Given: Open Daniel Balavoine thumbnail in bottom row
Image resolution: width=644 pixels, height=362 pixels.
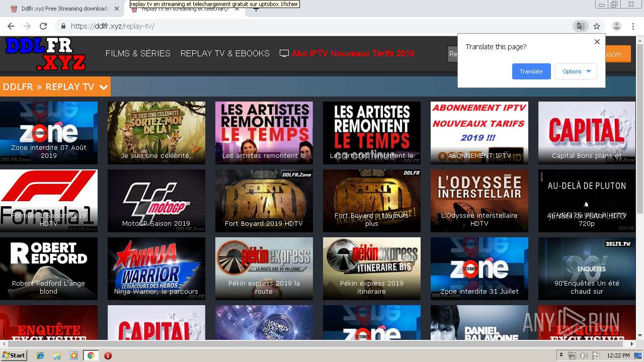Looking at the screenshot, I should (x=479, y=322).
